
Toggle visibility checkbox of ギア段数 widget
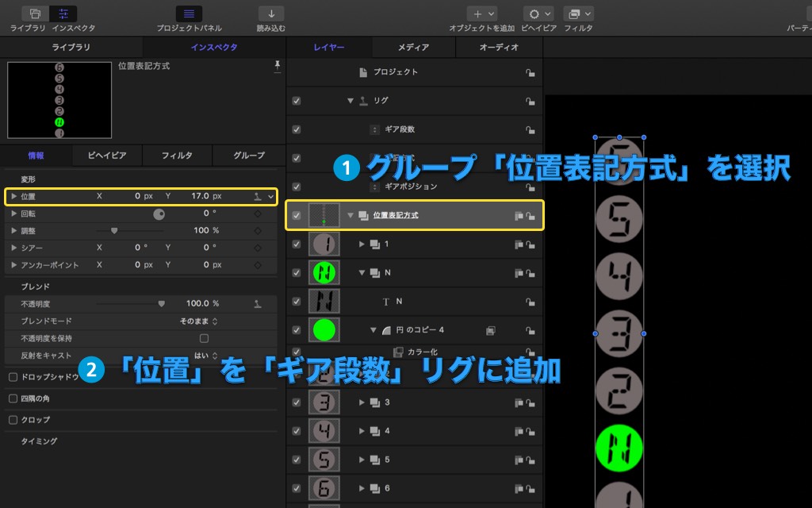tap(297, 129)
